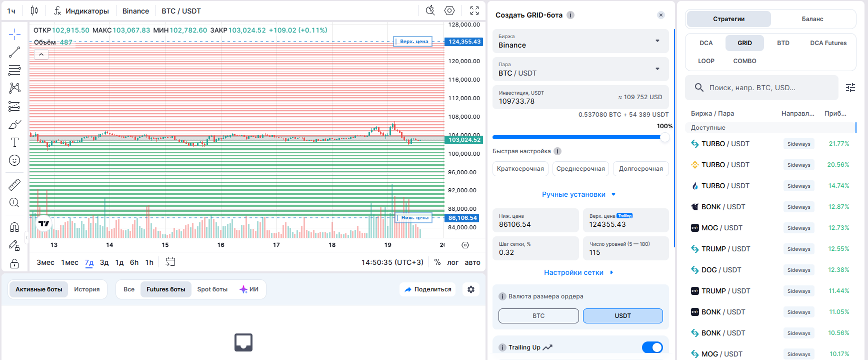Toggle magnet mode icon

pos(14,227)
